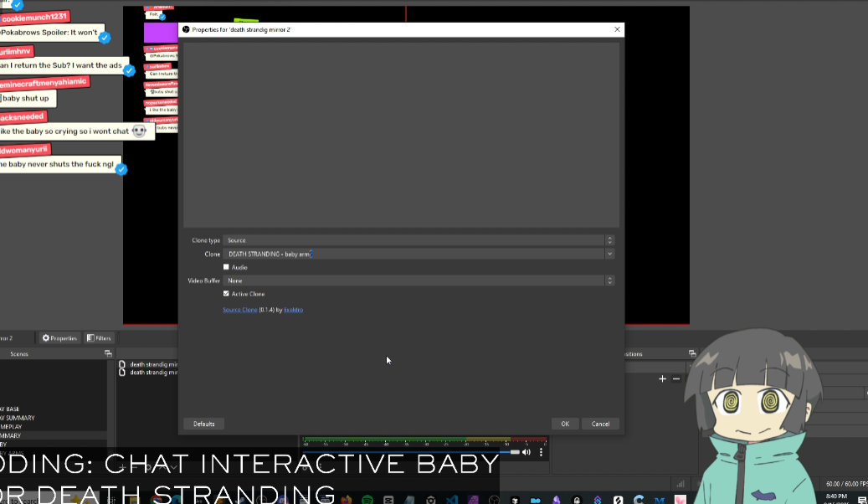Pop out the Scenes dock panel icon
The height and width of the screenshot is (504, 868).
tap(108, 354)
